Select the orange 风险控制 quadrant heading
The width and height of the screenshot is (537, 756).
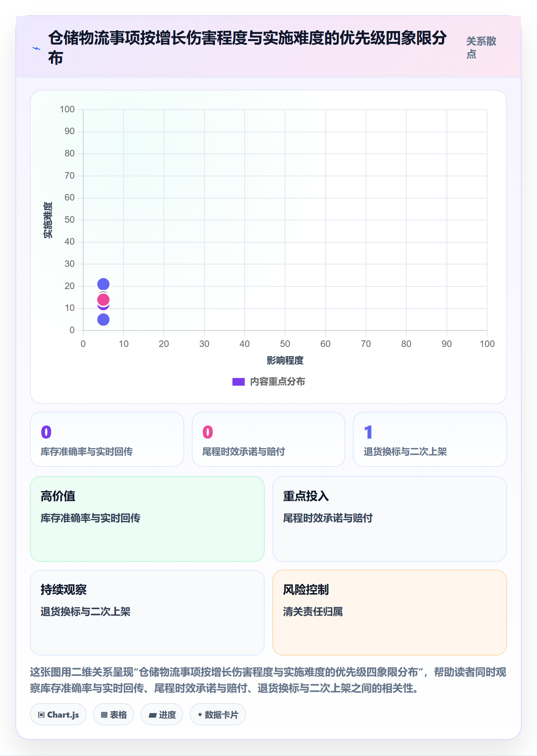click(x=306, y=590)
